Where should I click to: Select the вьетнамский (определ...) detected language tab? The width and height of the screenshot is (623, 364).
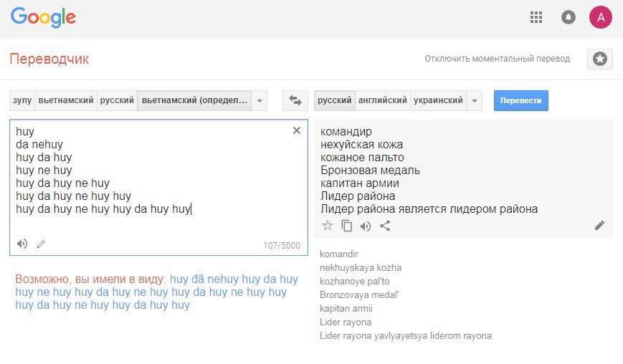coord(194,100)
